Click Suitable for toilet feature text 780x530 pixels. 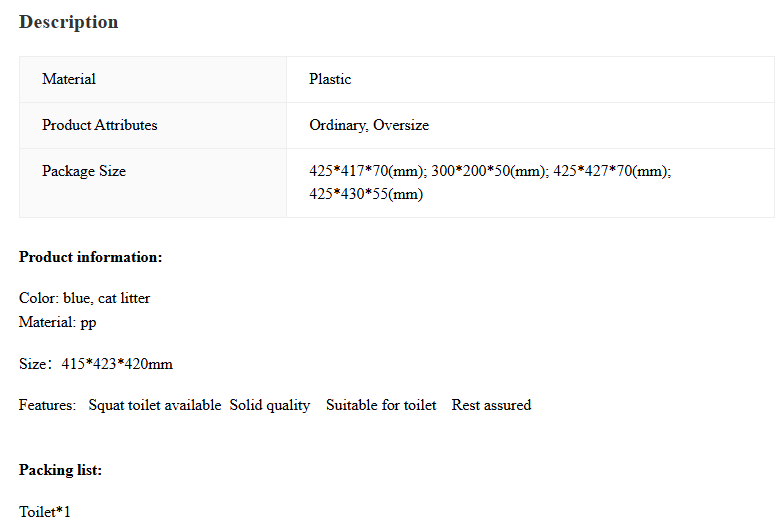tap(381, 405)
